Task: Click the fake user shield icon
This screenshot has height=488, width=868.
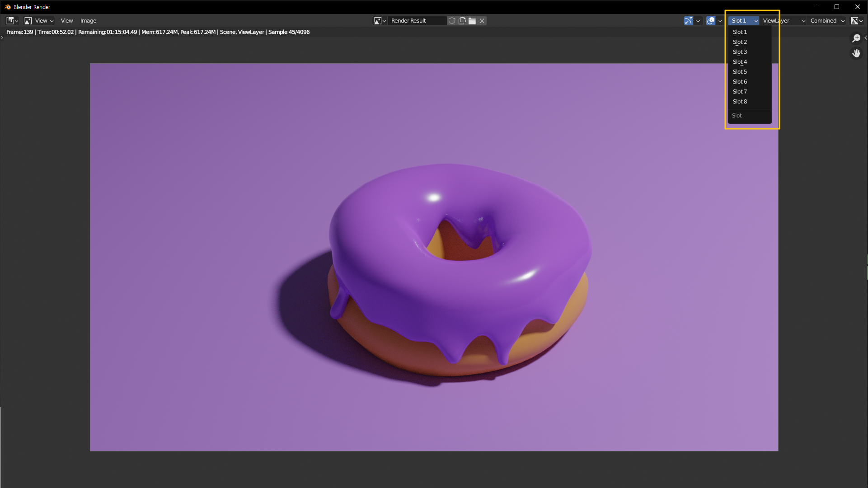Action: click(x=452, y=21)
